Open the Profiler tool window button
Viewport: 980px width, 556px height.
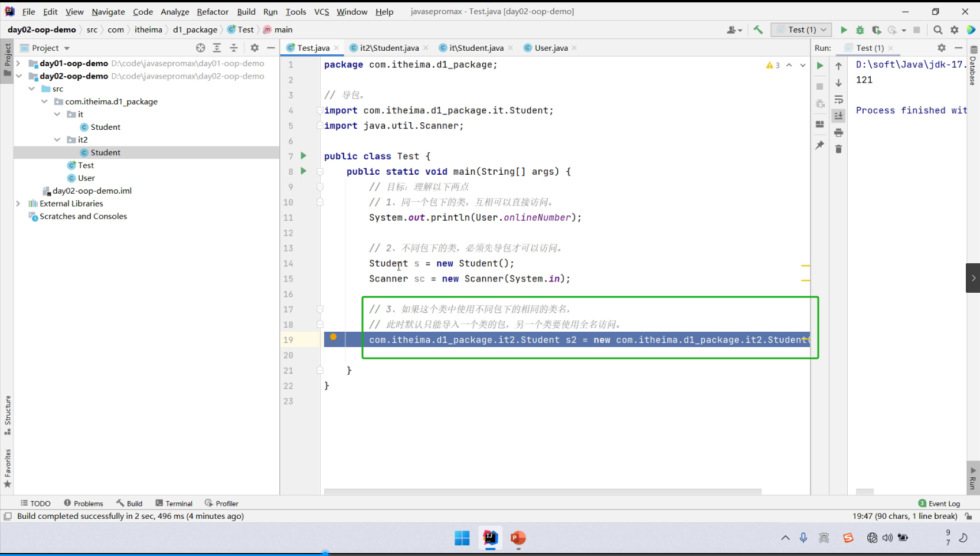[x=221, y=503]
